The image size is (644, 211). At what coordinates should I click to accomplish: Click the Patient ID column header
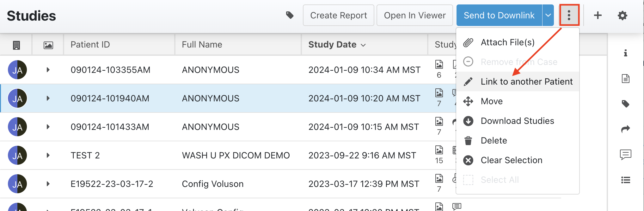click(x=90, y=45)
